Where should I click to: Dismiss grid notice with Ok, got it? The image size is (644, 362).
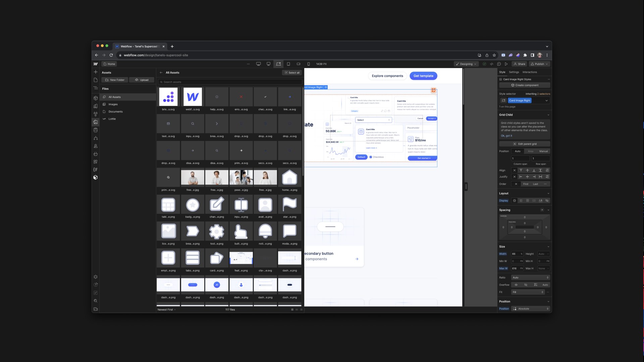tap(507, 136)
